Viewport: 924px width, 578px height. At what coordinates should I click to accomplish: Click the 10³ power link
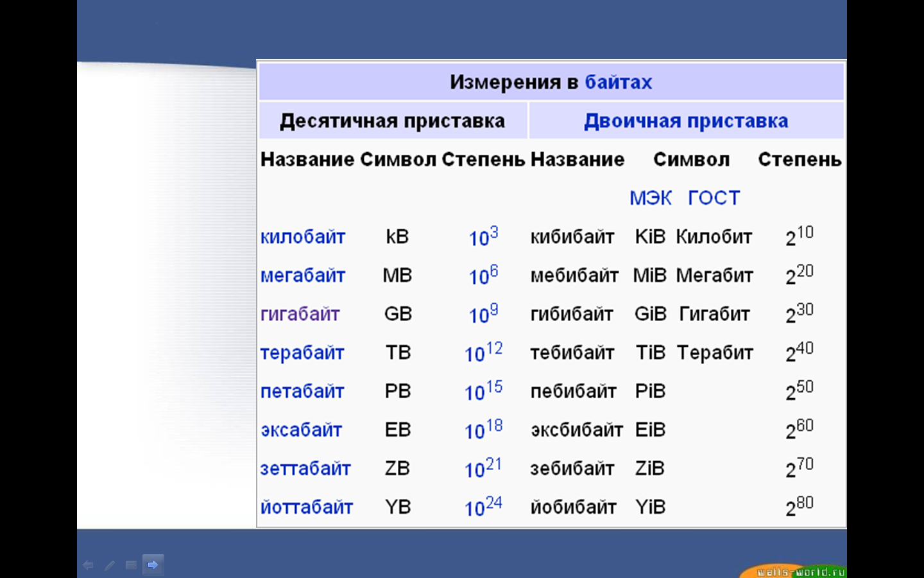(484, 237)
